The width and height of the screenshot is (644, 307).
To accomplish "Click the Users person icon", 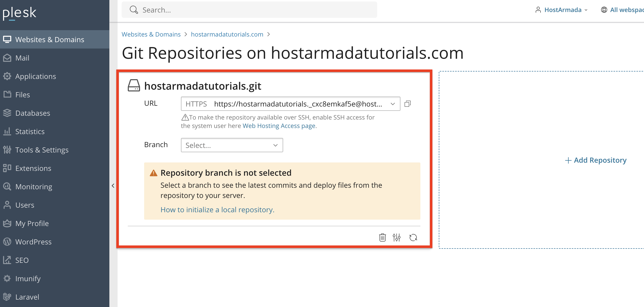I will 7,205.
